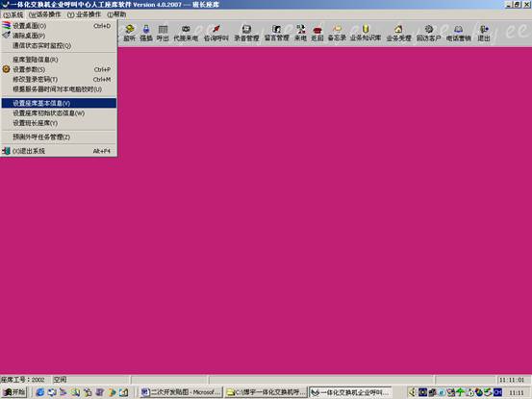
Task: Open 留言管理 voicemail management tool
Action: click(276, 34)
